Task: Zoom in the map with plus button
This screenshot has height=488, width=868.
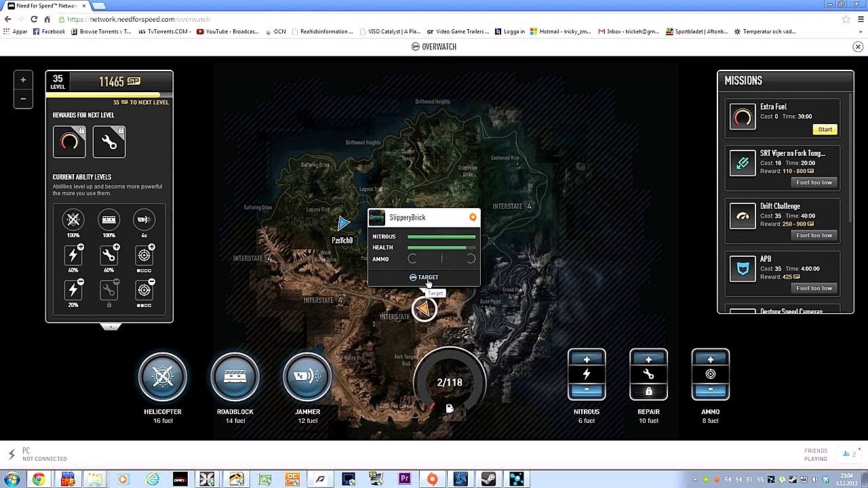Action: pyautogui.click(x=23, y=80)
